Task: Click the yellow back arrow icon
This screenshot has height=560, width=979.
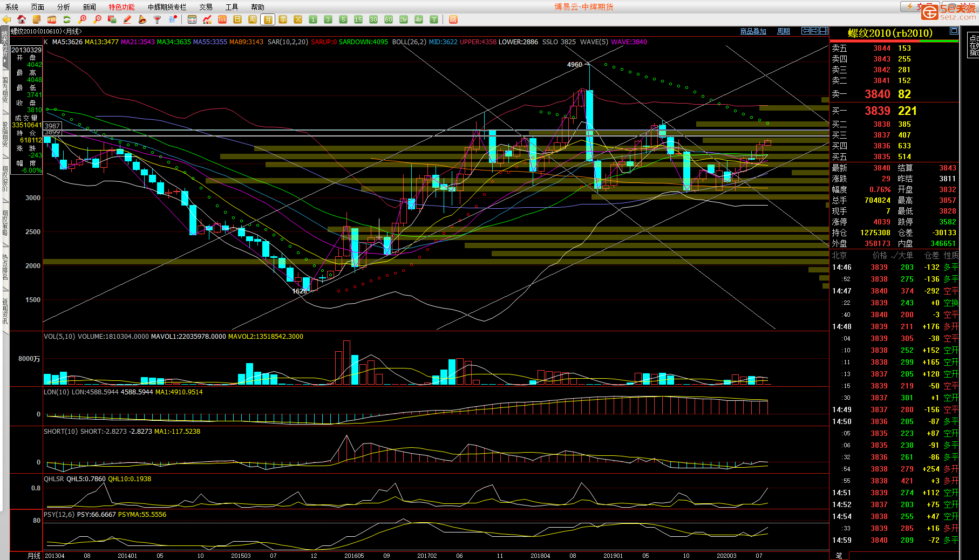Action: pyautogui.click(x=7, y=19)
